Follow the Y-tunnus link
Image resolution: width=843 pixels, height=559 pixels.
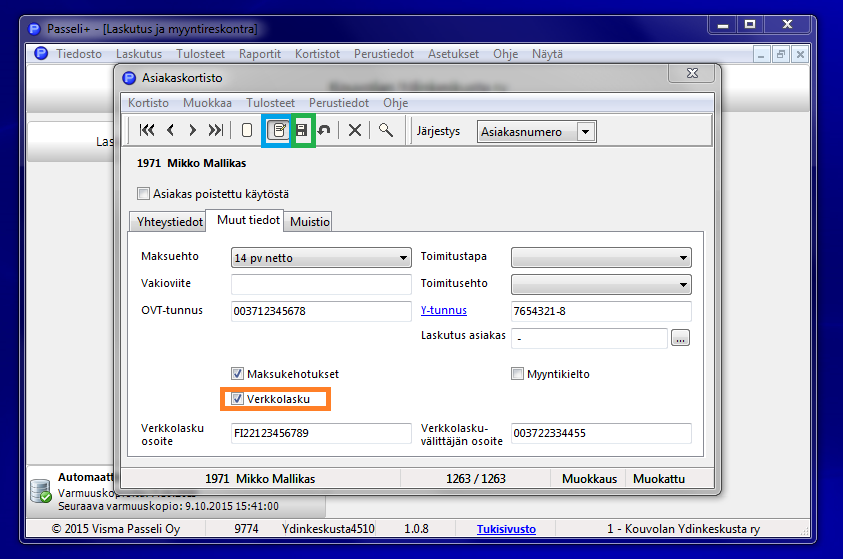444,310
